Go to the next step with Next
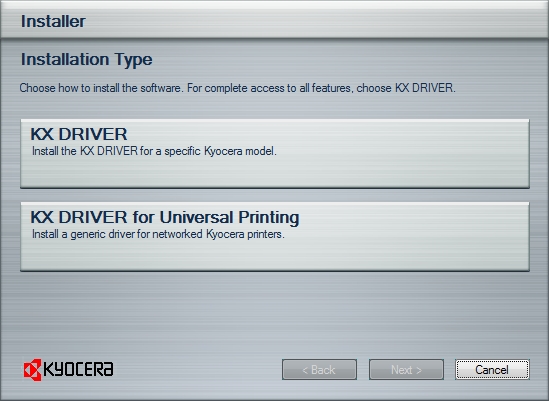Viewport: 549px width, 401px height. pos(406,369)
